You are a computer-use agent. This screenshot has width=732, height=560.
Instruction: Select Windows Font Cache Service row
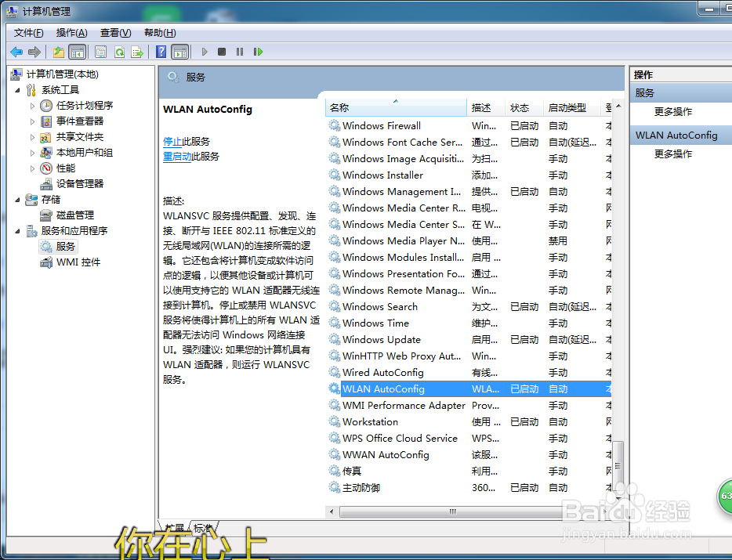469,143
